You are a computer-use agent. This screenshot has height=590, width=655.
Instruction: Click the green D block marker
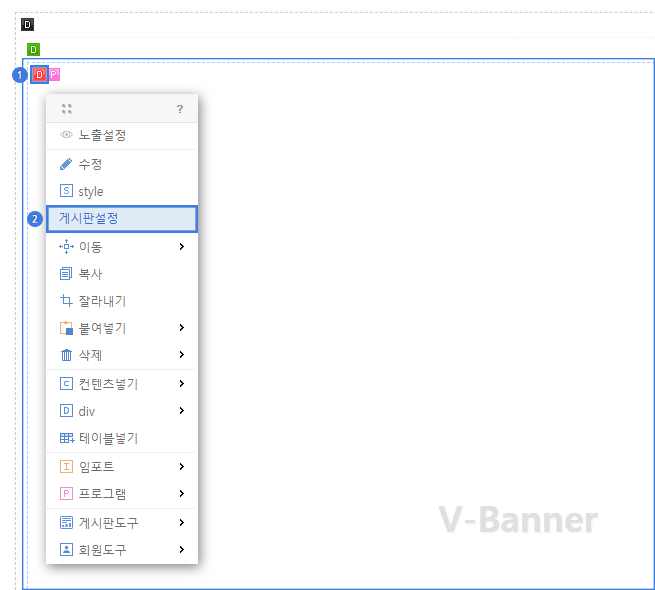point(34,49)
